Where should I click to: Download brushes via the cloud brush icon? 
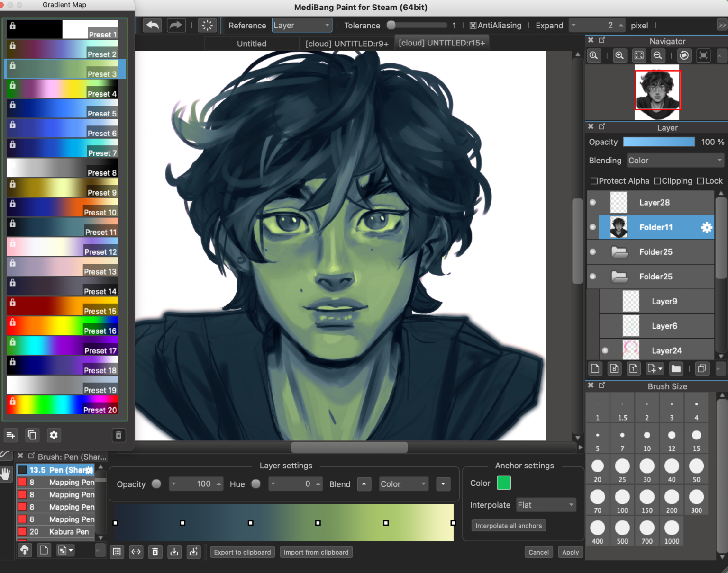click(x=25, y=550)
